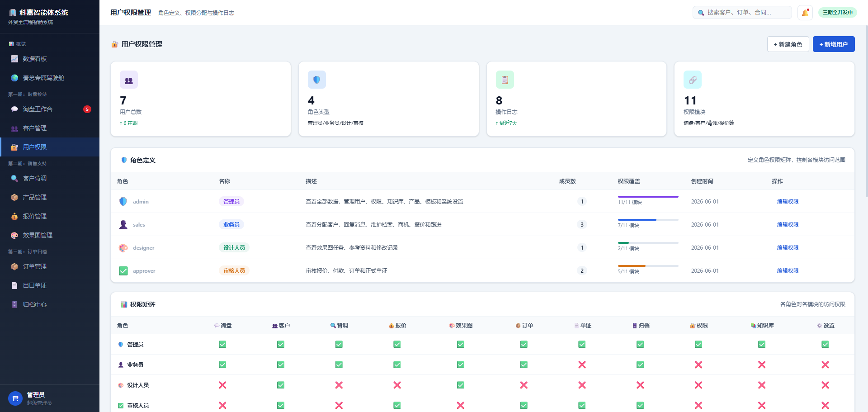Click 编辑权限 for the admin role

[x=788, y=202]
